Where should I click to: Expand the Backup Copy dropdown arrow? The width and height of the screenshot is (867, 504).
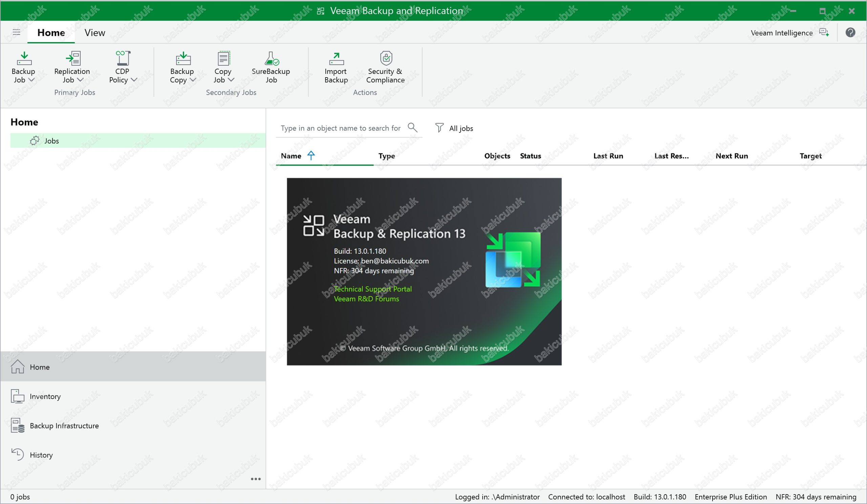pyautogui.click(x=193, y=80)
